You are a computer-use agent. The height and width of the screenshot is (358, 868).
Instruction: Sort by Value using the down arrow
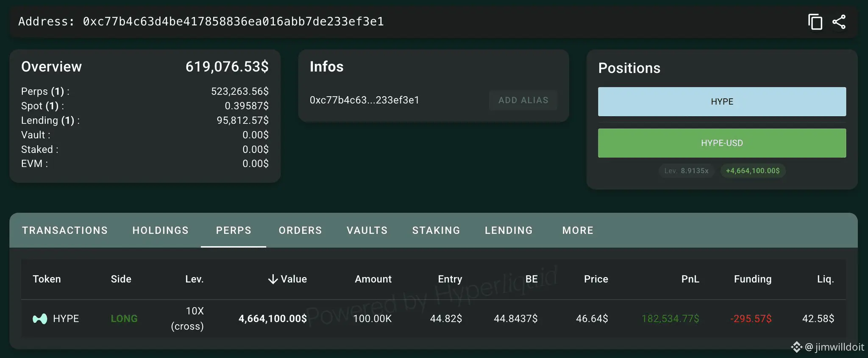(273, 279)
